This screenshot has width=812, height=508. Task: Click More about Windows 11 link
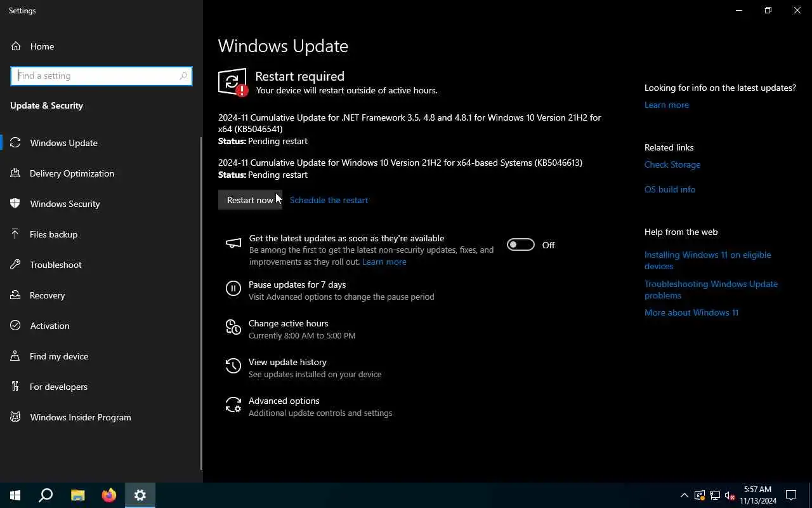point(691,312)
